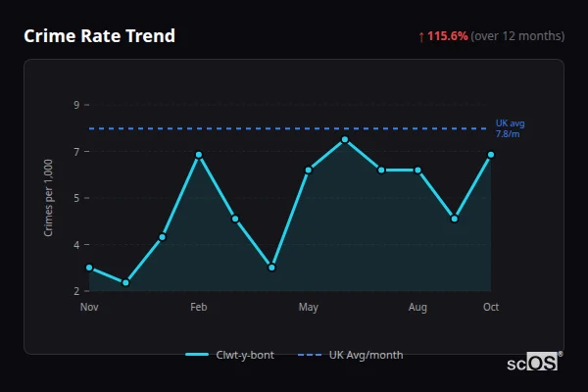Click the April low data point
588x392 pixels.
click(x=271, y=268)
